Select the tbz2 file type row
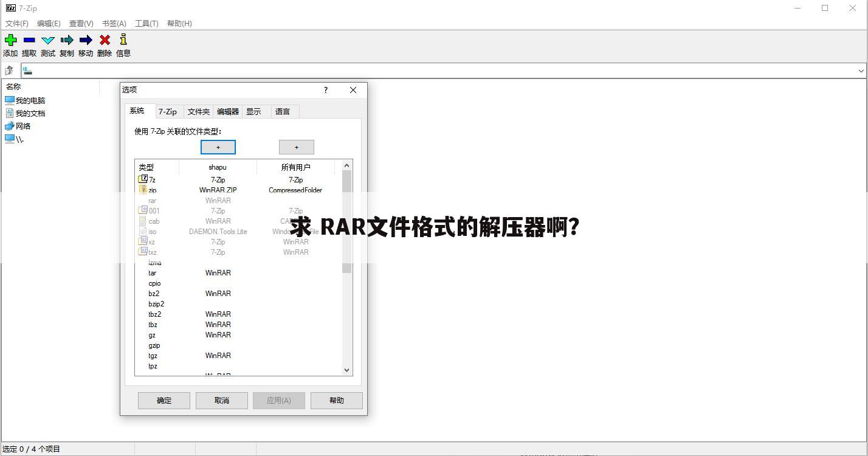The image size is (868, 456). point(238,314)
